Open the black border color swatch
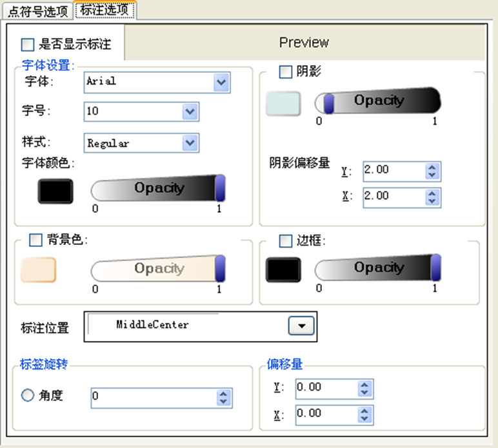Image resolution: width=498 pixels, height=448 pixels. 283,269
